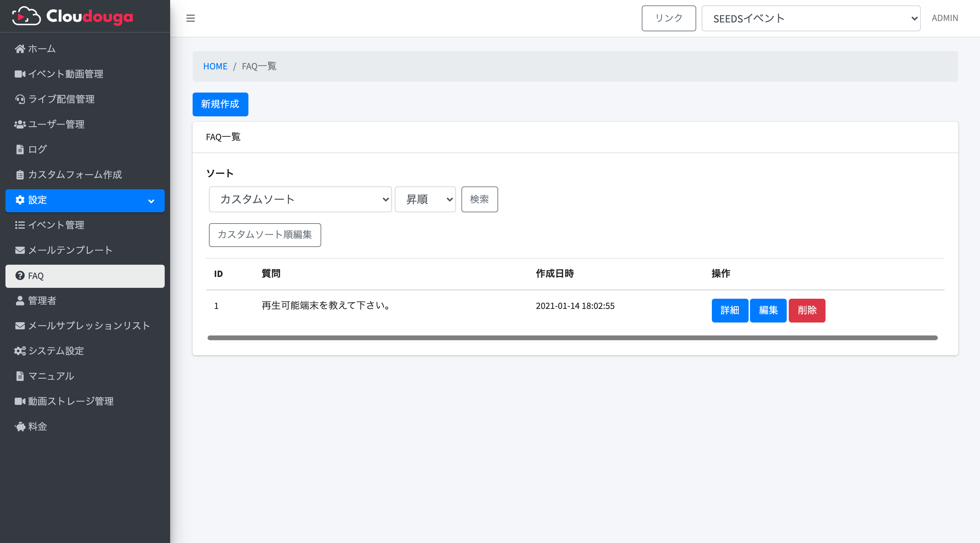The height and width of the screenshot is (543, 980).
Task: Click the timestamp 2021-01-14 18:02:55
Action: coord(575,306)
